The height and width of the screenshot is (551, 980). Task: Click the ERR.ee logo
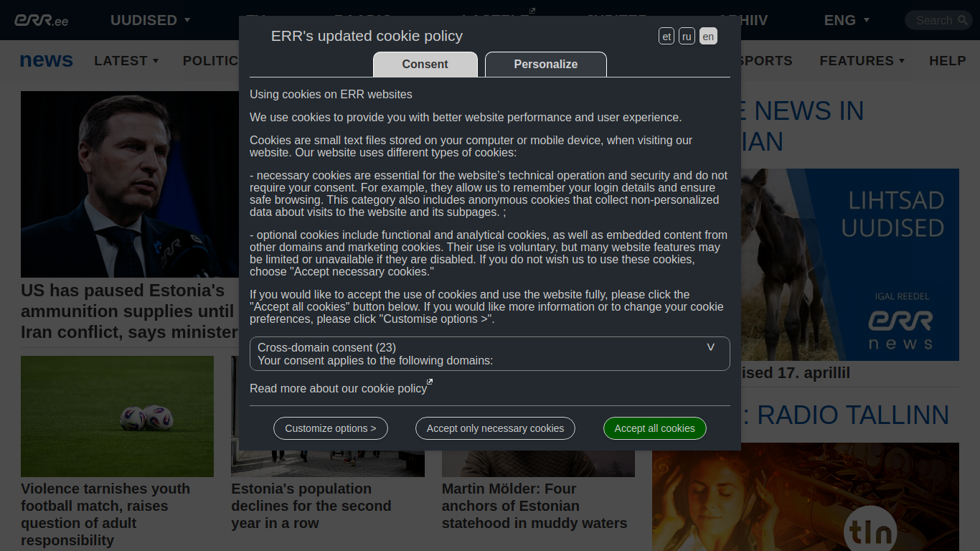click(x=41, y=20)
